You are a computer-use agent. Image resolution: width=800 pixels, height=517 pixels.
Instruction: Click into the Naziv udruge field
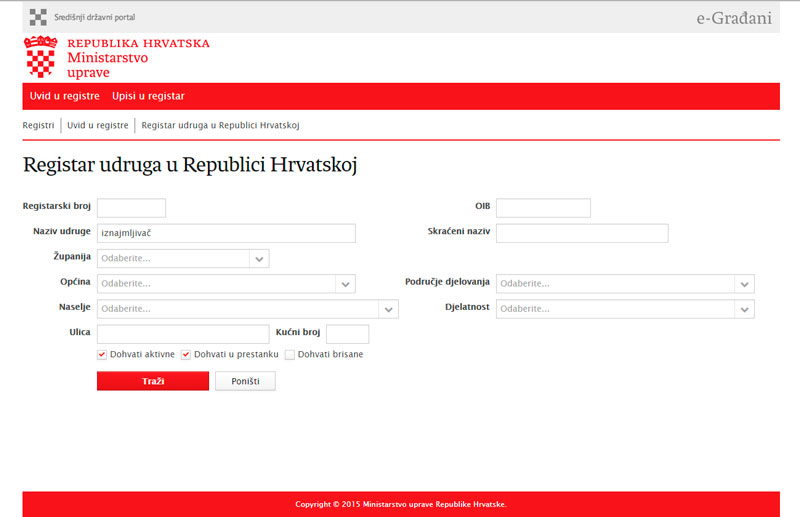point(226,233)
